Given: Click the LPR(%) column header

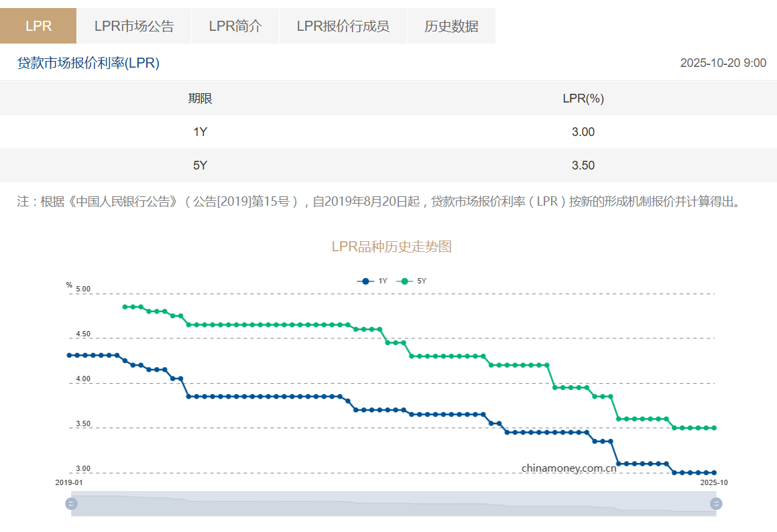Looking at the screenshot, I should coord(583,98).
